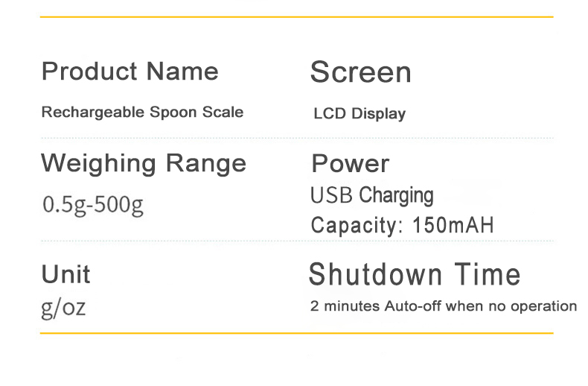Click the Capacity: 150mAH line

402,225
